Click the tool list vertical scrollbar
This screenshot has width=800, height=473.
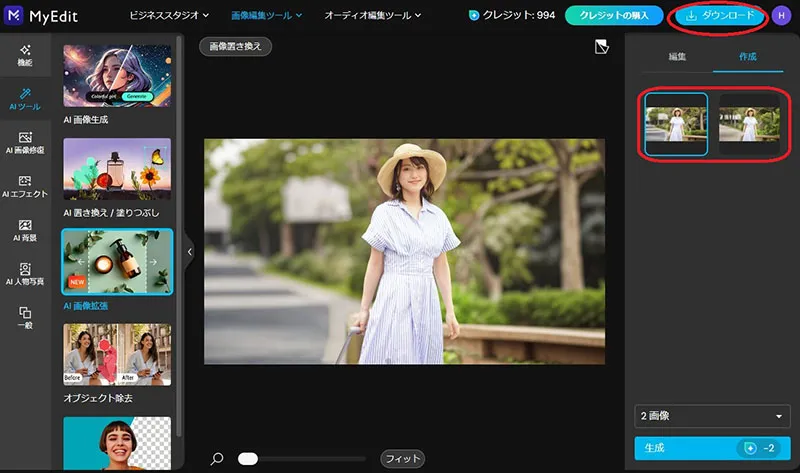(179, 235)
